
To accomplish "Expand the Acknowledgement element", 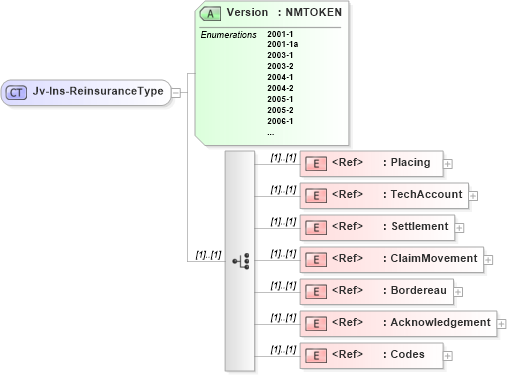I will 502,324.
